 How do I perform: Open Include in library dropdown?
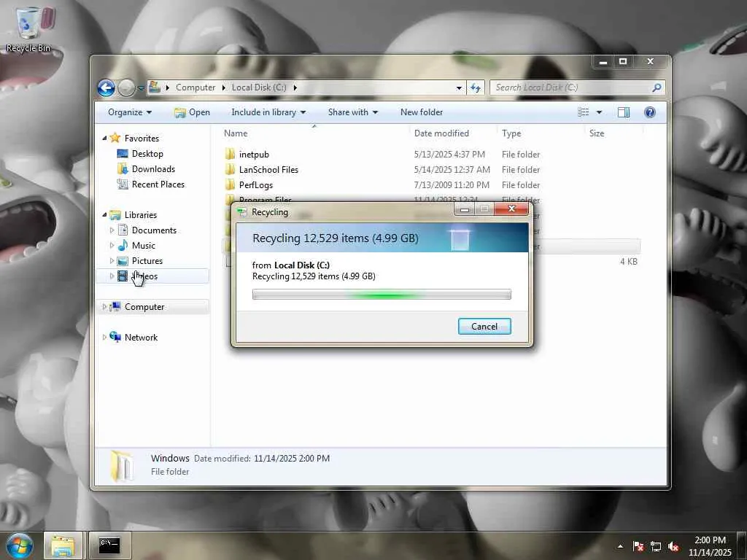tap(268, 112)
